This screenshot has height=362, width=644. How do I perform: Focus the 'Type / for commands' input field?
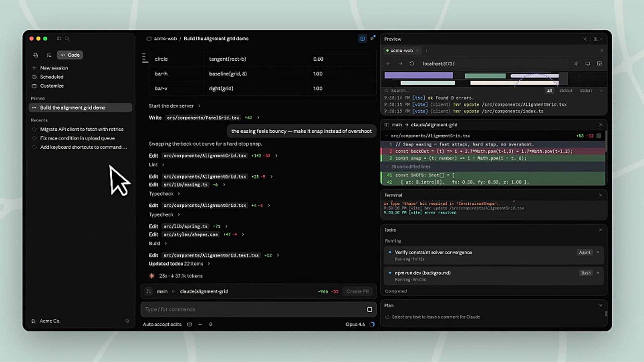[254, 309]
